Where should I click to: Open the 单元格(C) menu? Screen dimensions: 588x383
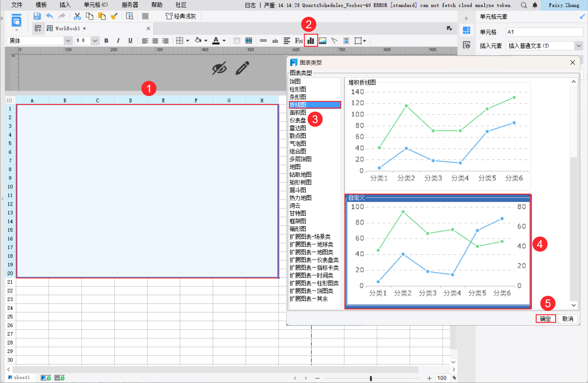(x=96, y=5)
